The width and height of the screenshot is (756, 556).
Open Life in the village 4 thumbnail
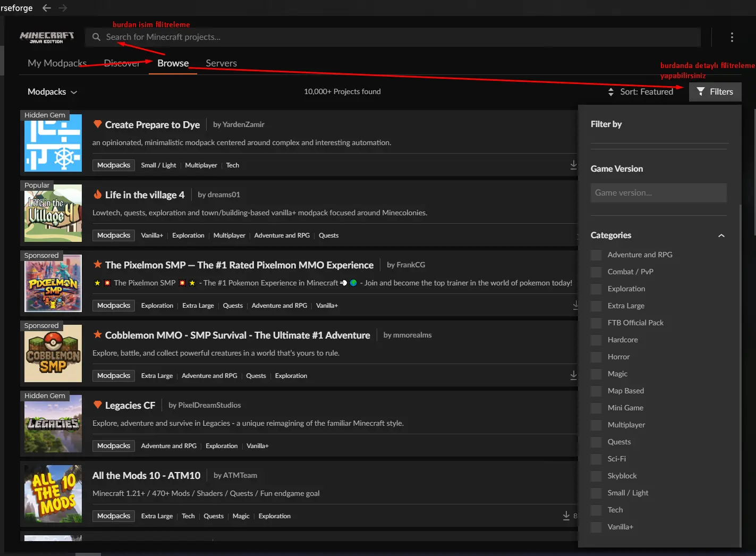coord(53,213)
